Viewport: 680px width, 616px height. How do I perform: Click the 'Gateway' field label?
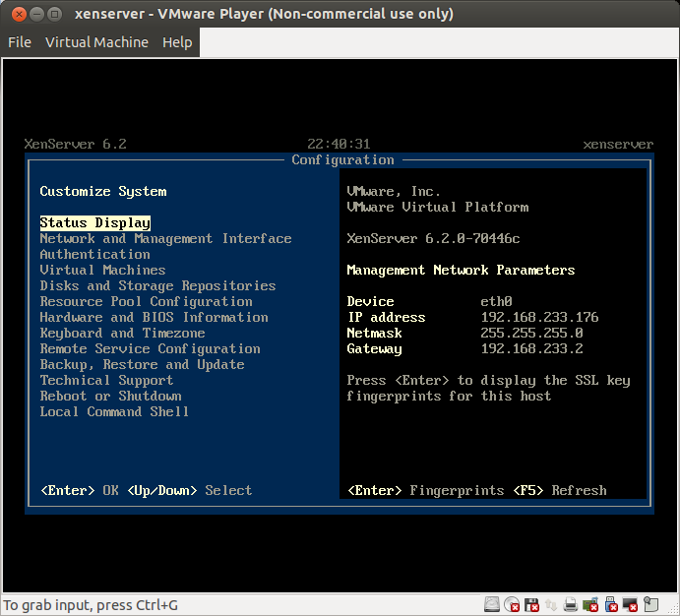tap(374, 349)
